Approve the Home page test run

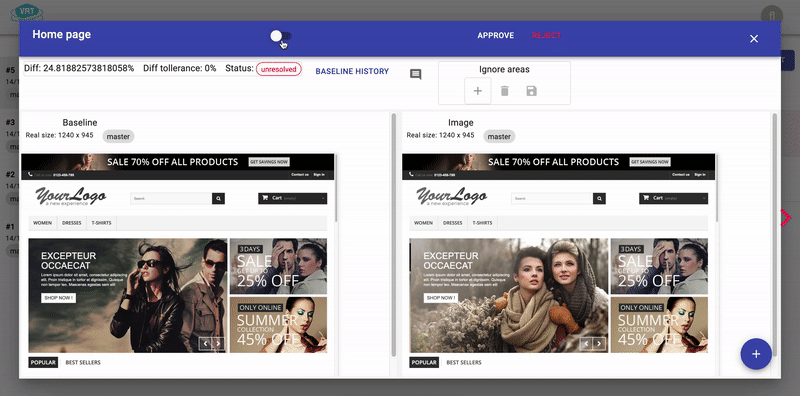[x=495, y=35]
